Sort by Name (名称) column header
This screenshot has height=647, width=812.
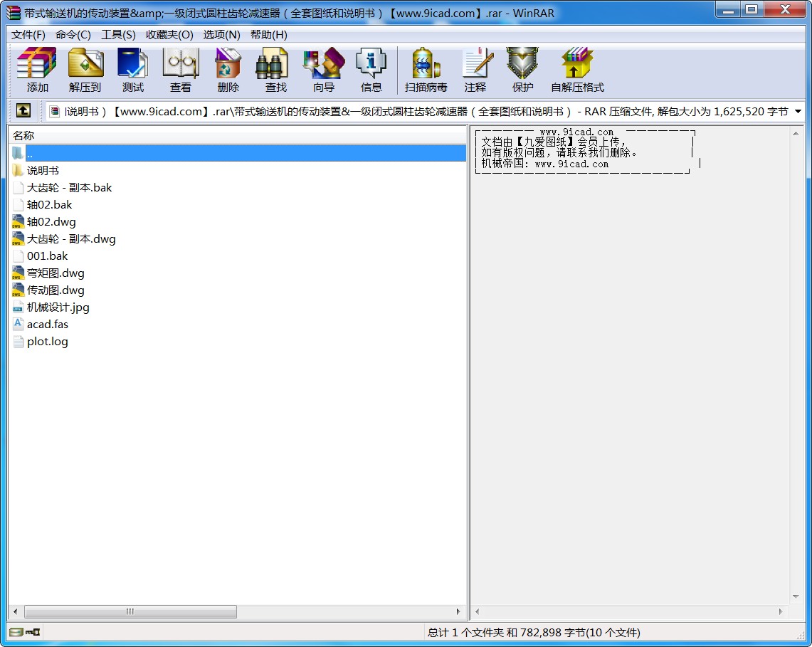tap(23, 135)
